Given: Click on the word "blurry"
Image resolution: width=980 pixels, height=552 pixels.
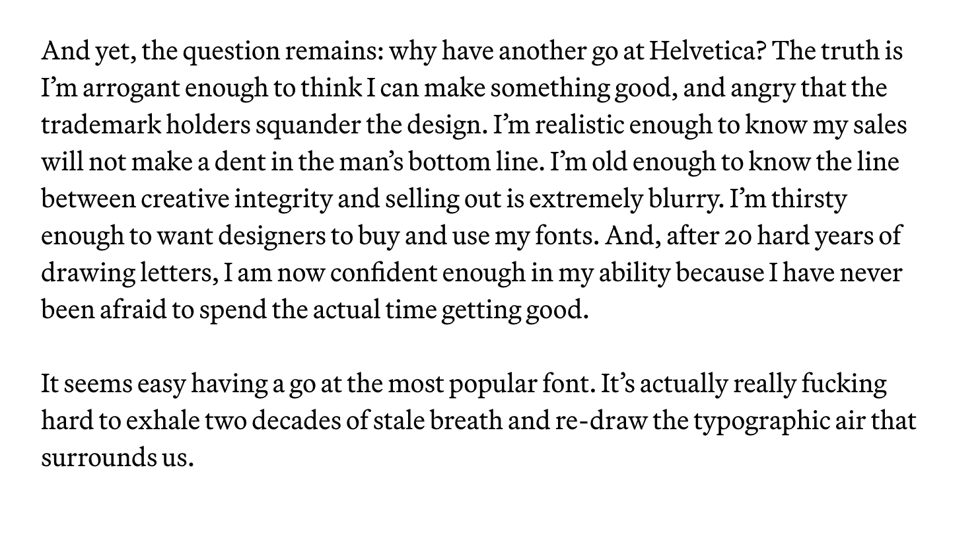Looking at the screenshot, I should pos(683,199).
